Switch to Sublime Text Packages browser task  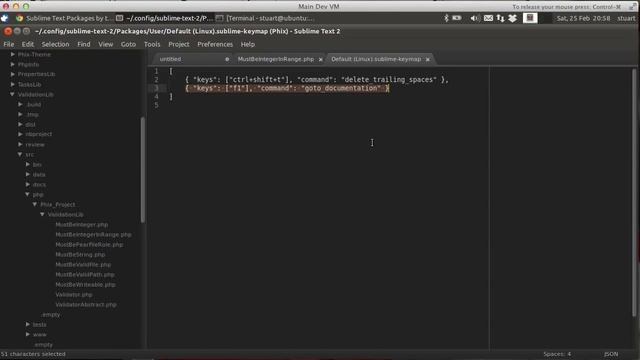click(64, 18)
